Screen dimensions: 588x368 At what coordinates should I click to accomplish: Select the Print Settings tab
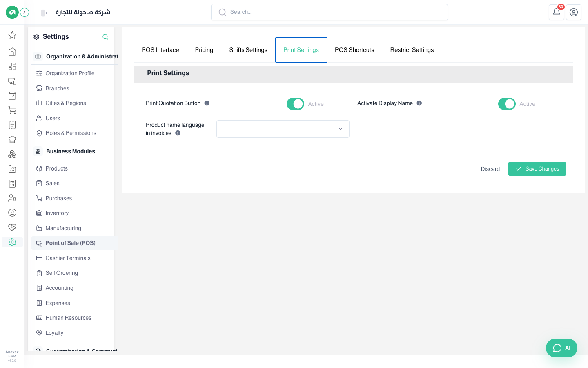coord(301,50)
